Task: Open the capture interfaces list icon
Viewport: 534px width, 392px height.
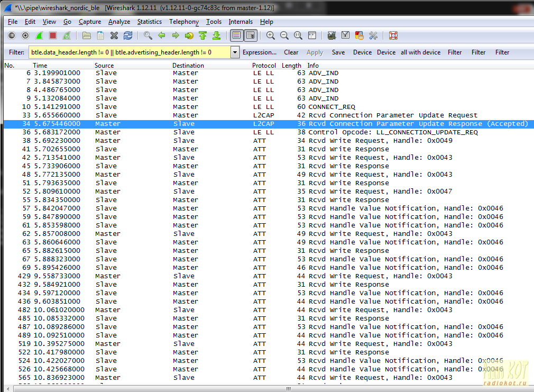Action: tap(12, 35)
